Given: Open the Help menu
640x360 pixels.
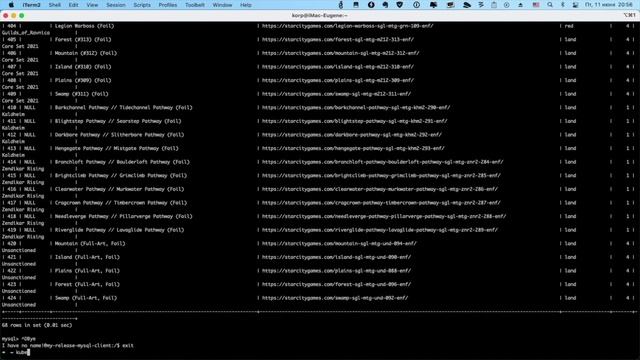Looking at the screenshot, I should pyautogui.click(x=246, y=5).
